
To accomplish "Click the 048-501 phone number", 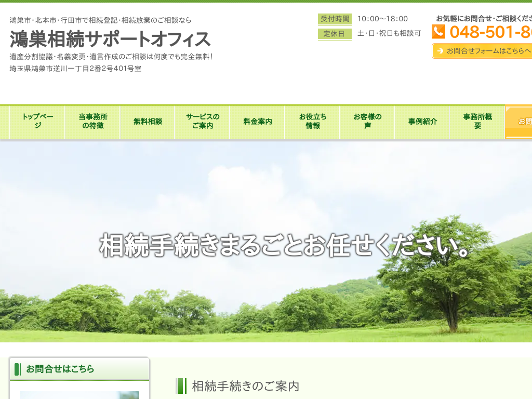I will pyautogui.click(x=490, y=32).
